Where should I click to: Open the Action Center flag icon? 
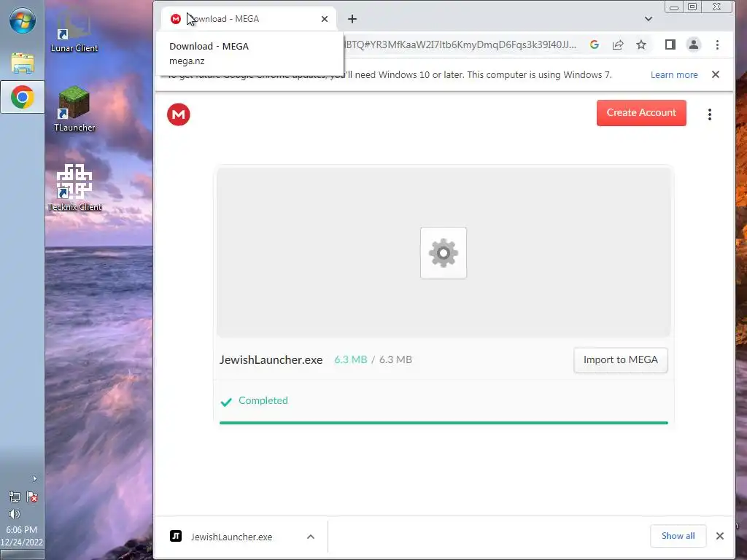pyautogui.click(x=32, y=497)
